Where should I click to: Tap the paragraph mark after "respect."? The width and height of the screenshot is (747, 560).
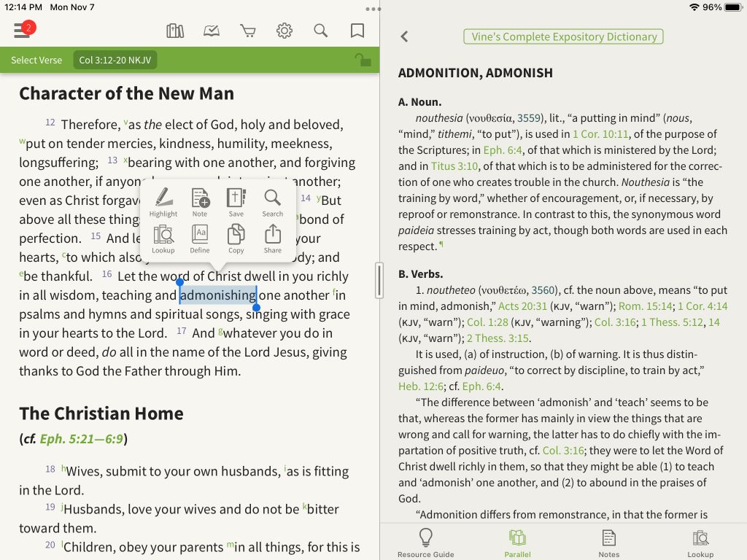coord(441,245)
